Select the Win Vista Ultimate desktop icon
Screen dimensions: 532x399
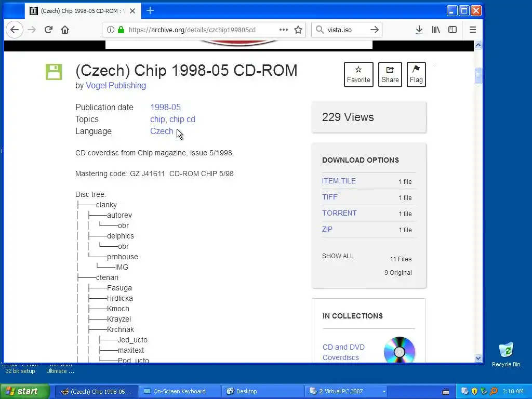click(x=60, y=368)
